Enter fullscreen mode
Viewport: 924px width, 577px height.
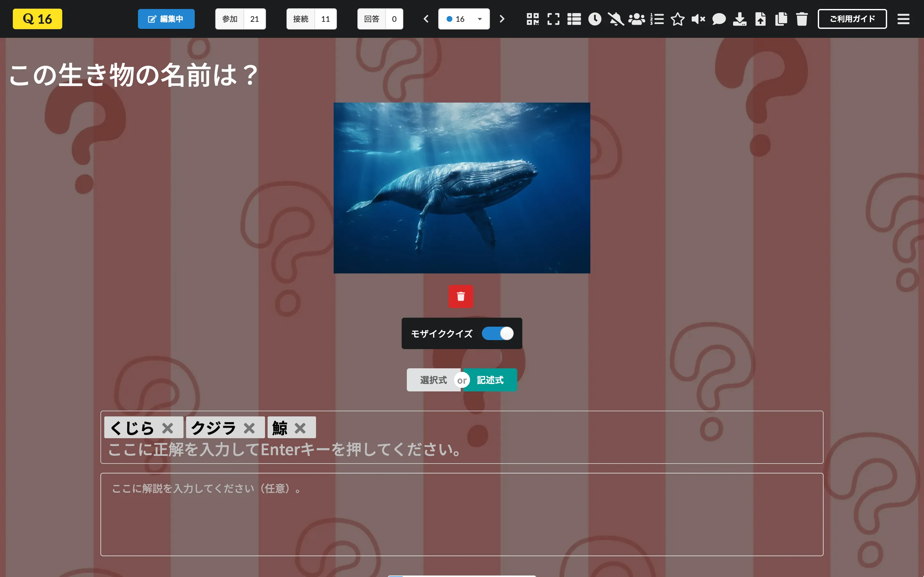554,19
